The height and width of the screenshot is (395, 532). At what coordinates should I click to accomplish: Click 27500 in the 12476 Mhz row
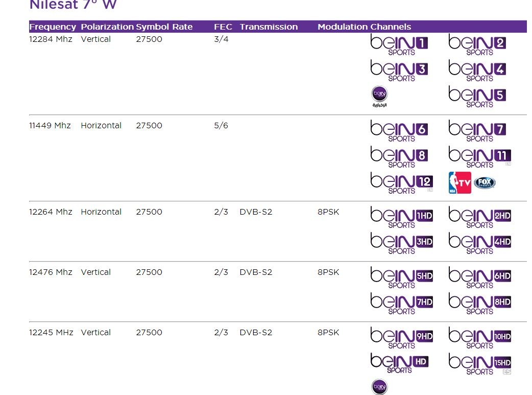pos(149,272)
